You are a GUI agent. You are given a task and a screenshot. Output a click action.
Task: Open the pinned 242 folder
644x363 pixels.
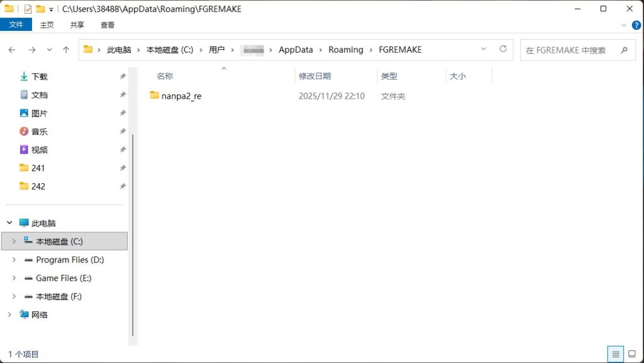(38, 186)
